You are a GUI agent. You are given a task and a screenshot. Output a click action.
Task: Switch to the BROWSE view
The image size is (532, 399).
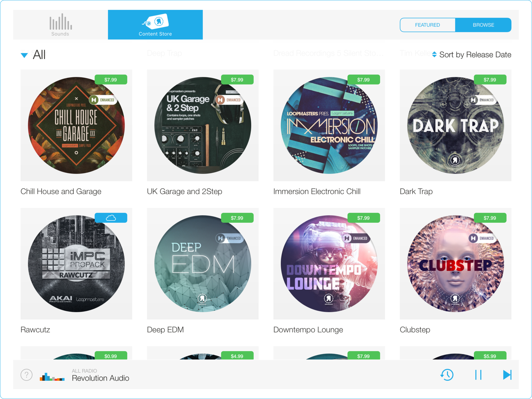[483, 25]
